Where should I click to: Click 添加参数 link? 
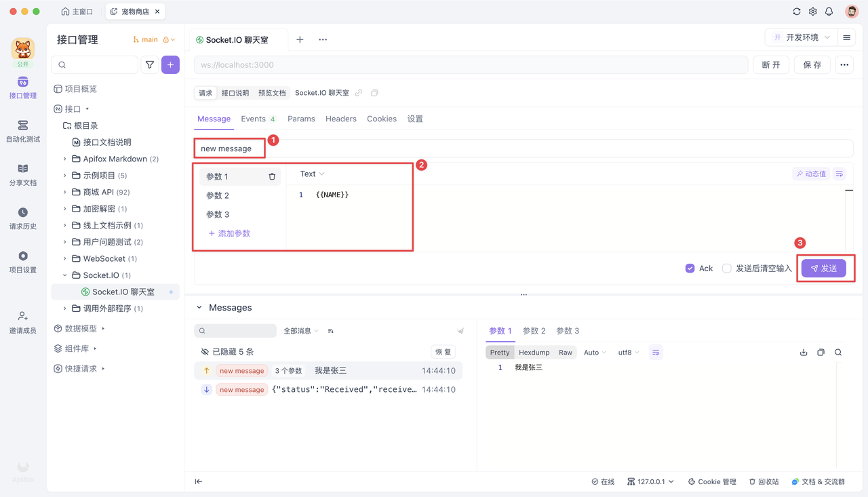(x=229, y=233)
